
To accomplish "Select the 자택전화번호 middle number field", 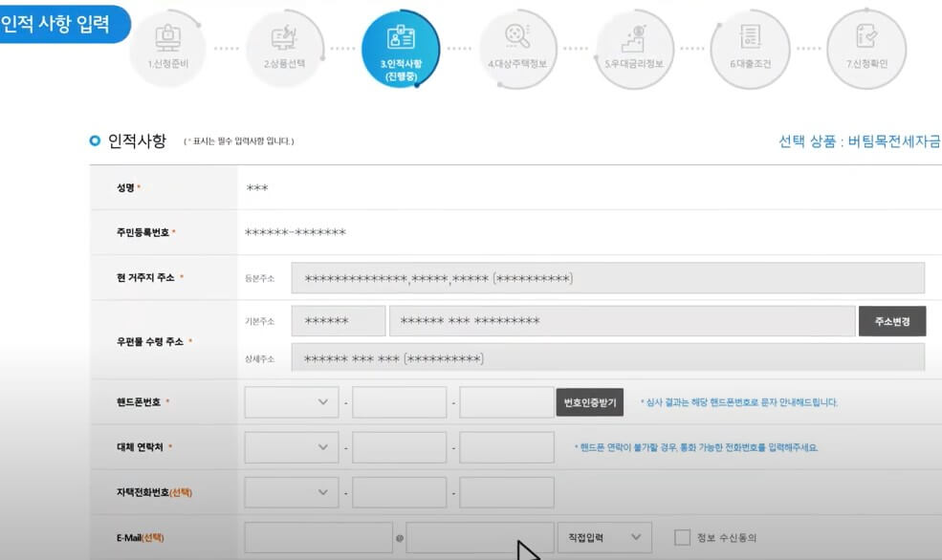I will 400,492.
